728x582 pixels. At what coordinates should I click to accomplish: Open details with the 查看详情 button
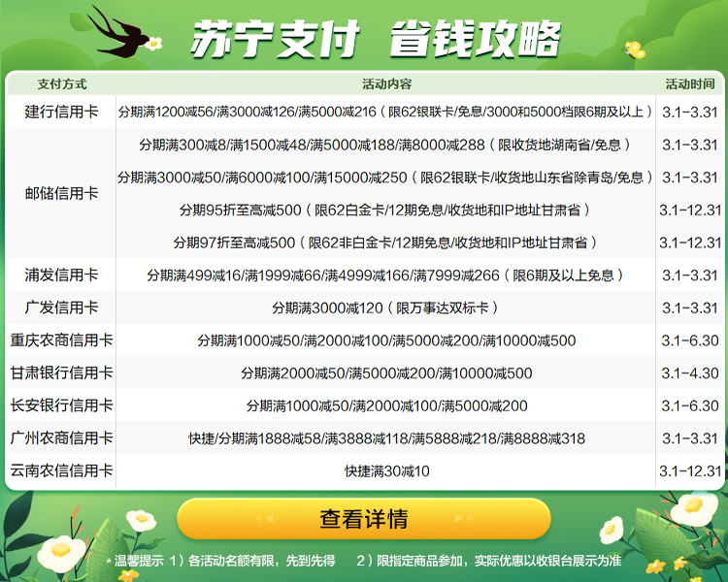point(364,519)
